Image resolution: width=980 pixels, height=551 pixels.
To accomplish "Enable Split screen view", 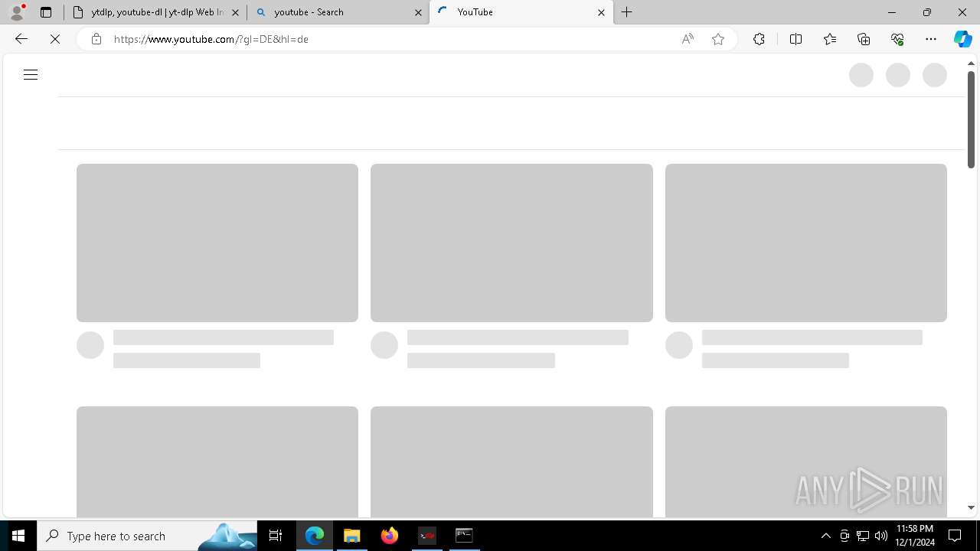I will (x=795, y=39).
